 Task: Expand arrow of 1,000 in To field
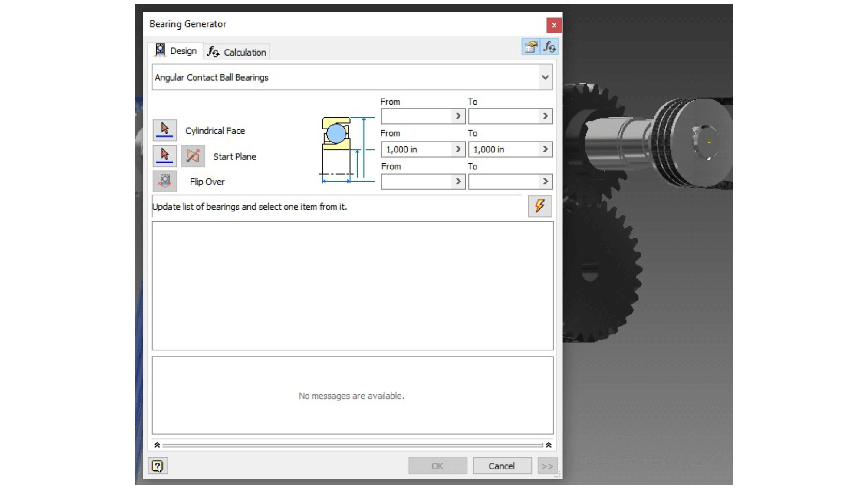(546, 149)
